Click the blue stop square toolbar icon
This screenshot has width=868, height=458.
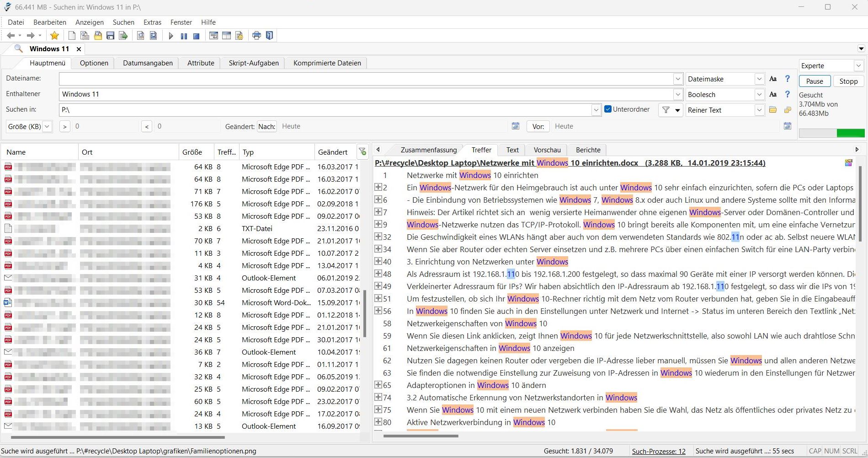[x=196, y=36]
